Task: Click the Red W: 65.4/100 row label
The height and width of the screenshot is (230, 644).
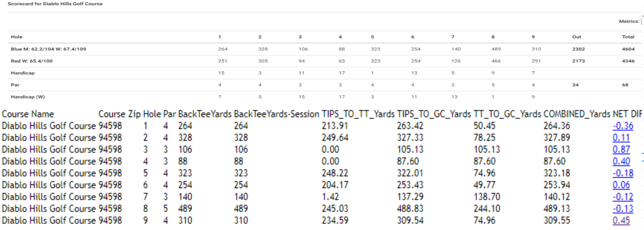Action: 31,61
